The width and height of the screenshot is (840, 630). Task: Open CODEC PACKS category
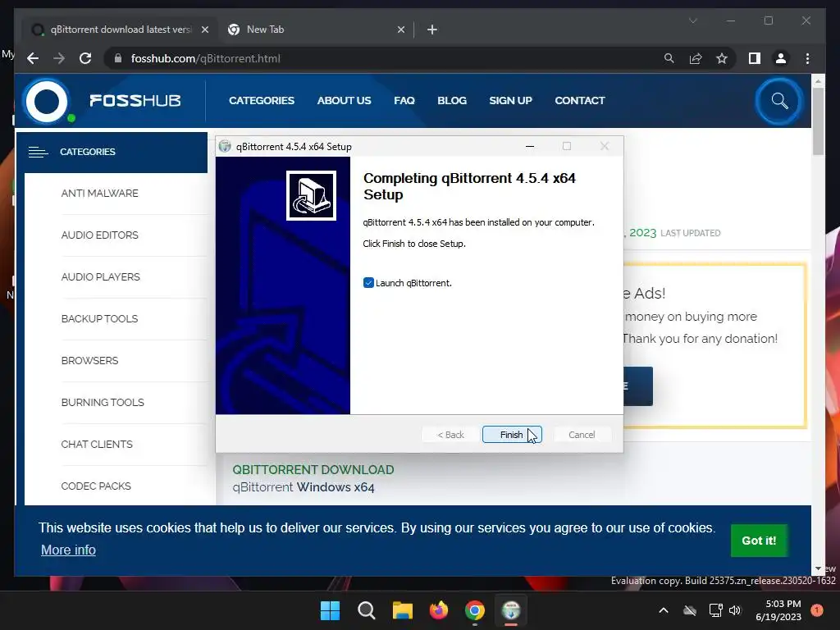(x=96, y=486)
